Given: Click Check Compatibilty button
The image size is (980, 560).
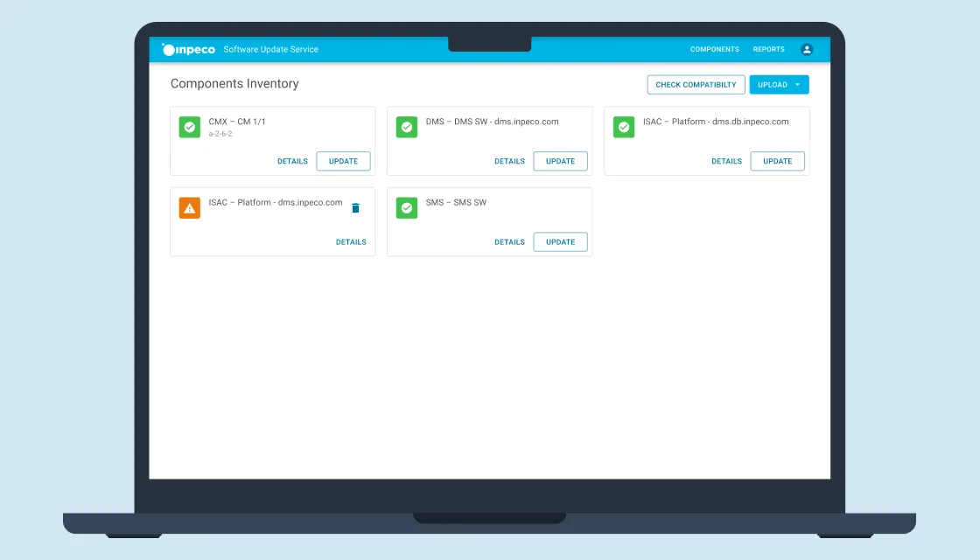Looking at the screenshot, I should coord(696,84).
